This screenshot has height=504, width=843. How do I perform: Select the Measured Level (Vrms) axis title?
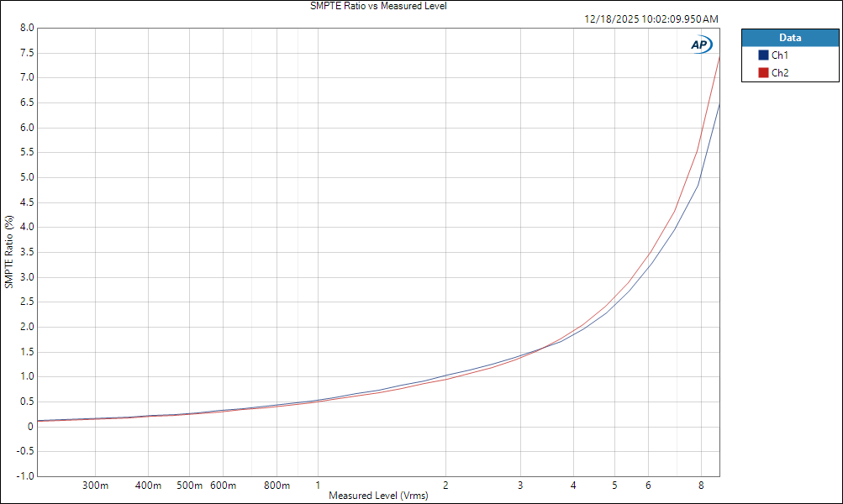378,496
